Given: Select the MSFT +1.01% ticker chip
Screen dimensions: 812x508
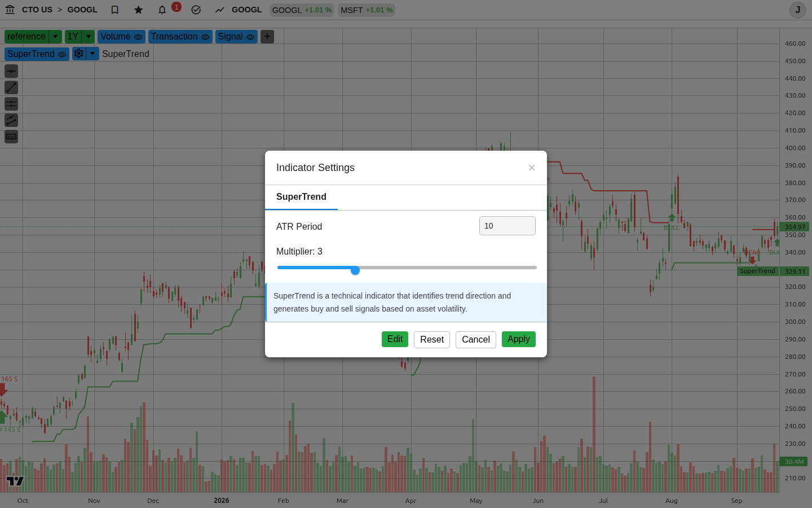Looking at the screenshot, I should pos(367,10).
